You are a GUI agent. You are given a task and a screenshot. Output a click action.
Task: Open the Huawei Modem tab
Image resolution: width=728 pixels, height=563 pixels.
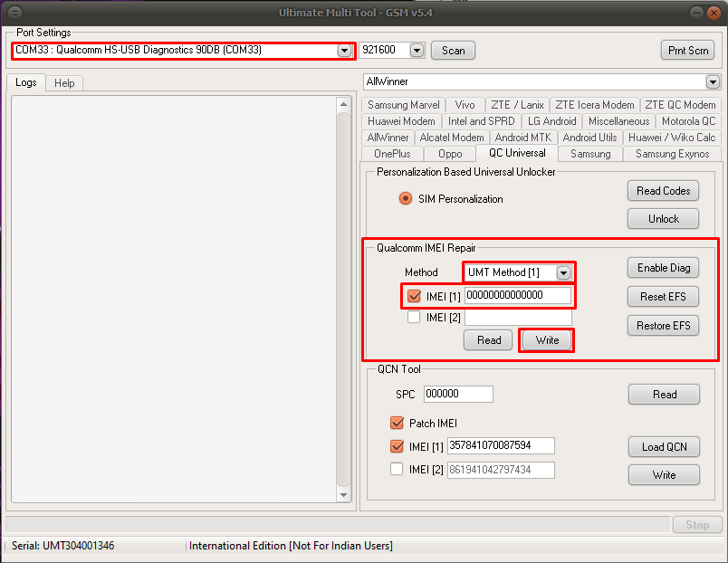click(401, 121)
